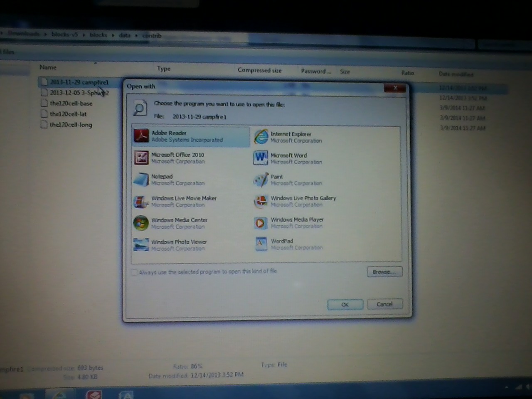
Task: Select file 2013-12-05 3-Sphere2
Action: point(79,93)
